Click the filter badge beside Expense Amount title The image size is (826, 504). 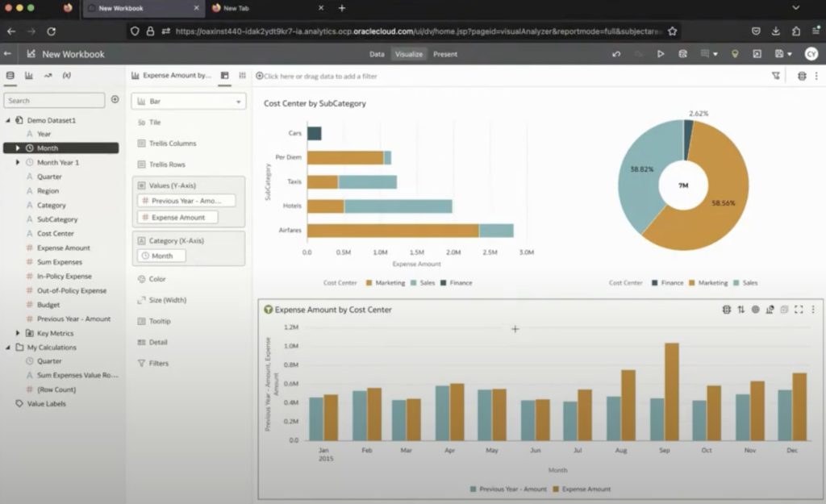coord(268,310)
